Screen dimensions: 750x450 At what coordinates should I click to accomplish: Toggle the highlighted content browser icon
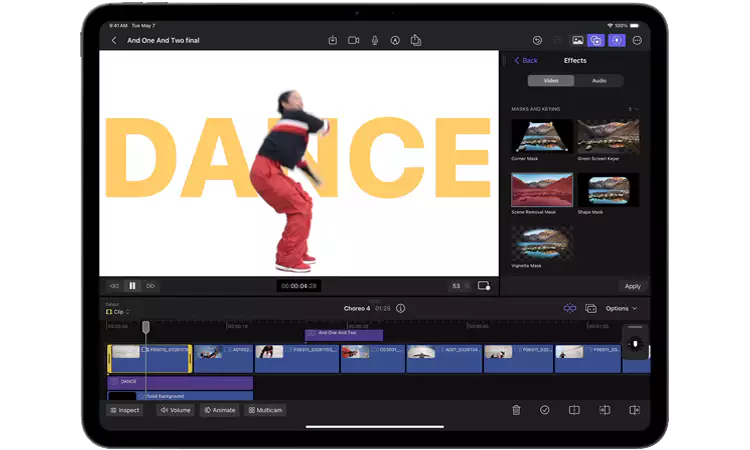click(596, 41)
